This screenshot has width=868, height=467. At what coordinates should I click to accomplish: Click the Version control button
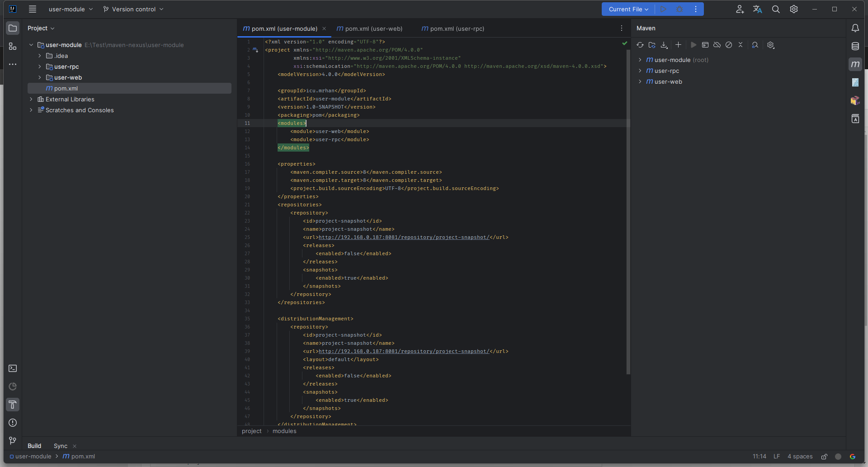[x=133, y=9]
